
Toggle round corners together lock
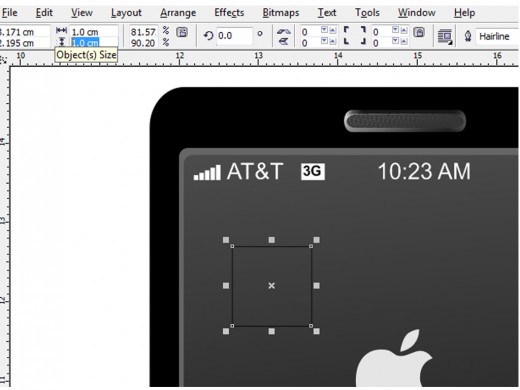pyautogui.click(x=419, y=32)
